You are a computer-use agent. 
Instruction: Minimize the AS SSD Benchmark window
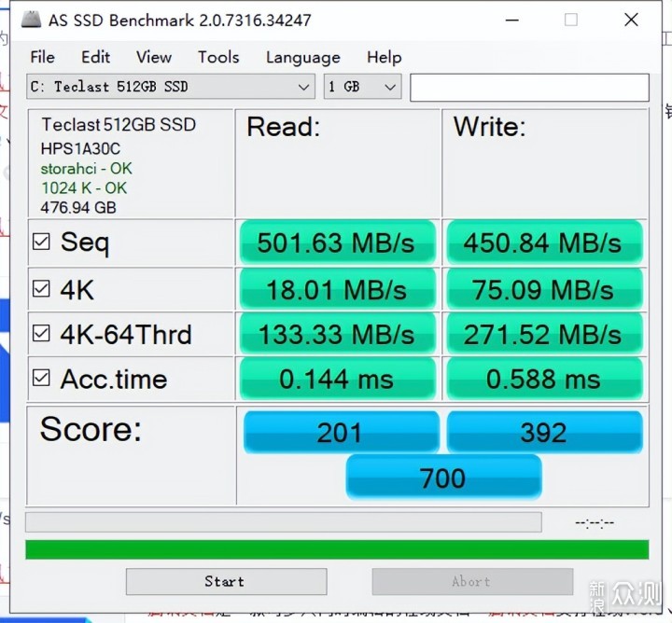pos(512,20)
